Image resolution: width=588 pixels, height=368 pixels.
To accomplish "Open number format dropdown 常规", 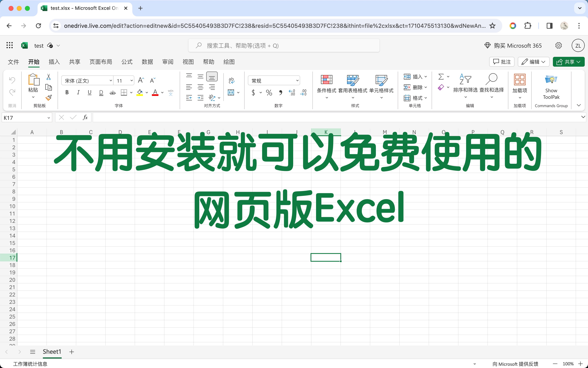I will (274, 81).
